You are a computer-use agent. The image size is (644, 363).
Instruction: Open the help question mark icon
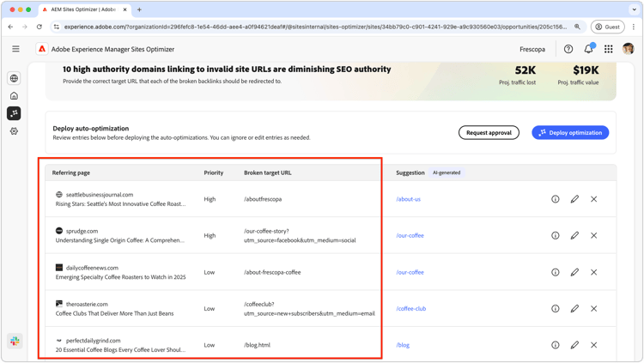[568, 49]
